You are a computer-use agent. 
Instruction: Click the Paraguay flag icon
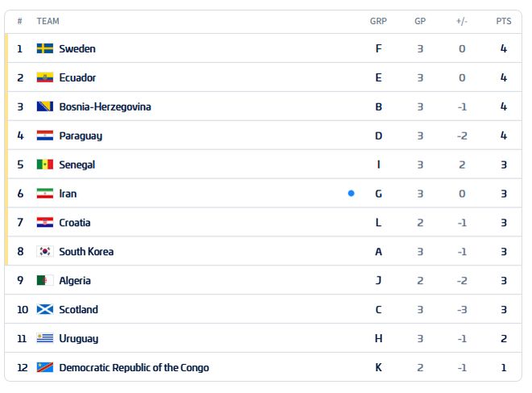(x=45, y=136)
